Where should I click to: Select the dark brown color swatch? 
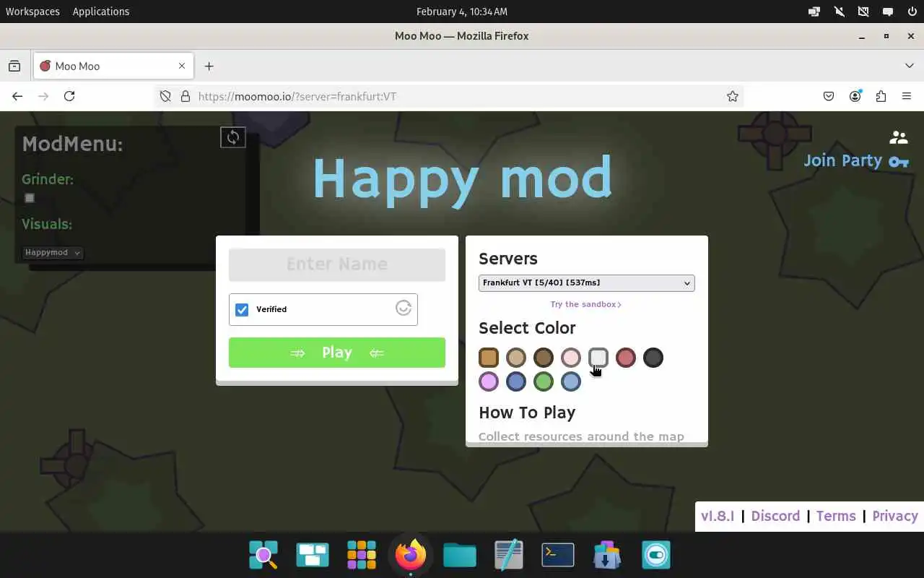pos(544,358)
